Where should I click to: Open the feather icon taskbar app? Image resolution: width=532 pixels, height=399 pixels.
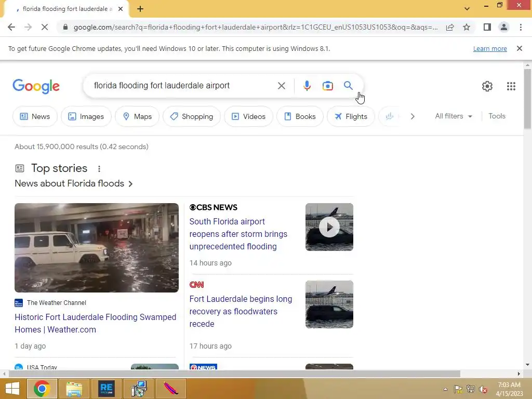coord(170,389)
